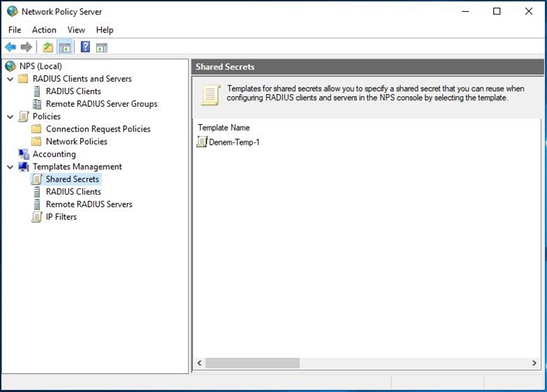Screen dimensions: 547x392
Task: Collapse the RADIUS Clients and Servers node
Action: click(11, 79)
